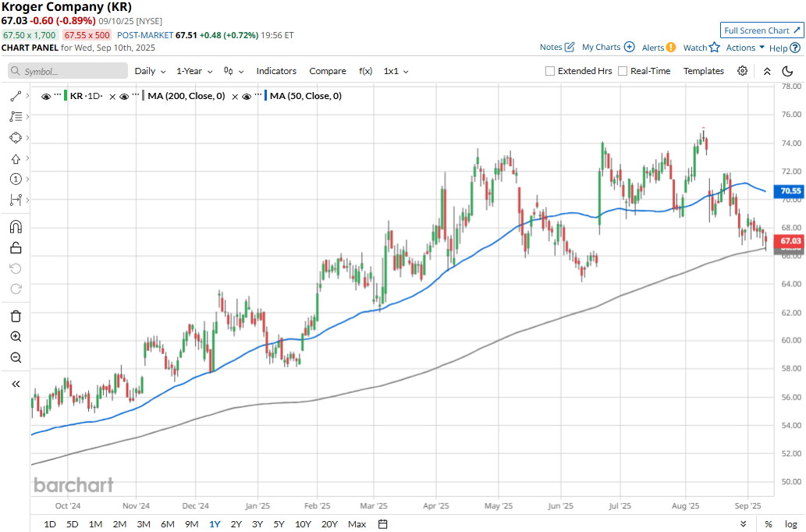Screen dimensions: 806x532
Task: Open the f(x) expressions menu
Action: point(365,71)
